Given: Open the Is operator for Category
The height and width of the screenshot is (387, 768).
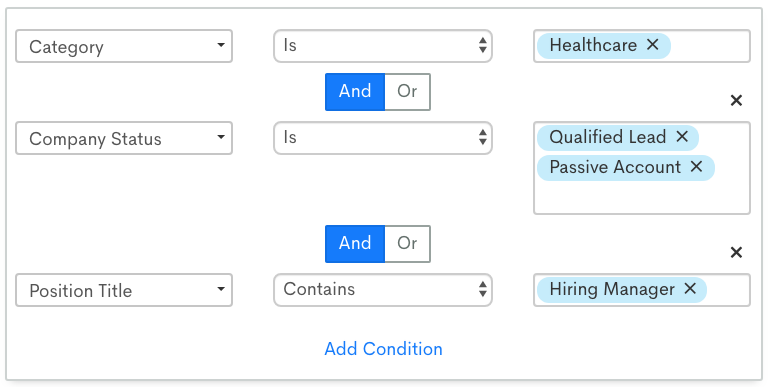Looking at the screenshot, I should [x=383, y=46].
